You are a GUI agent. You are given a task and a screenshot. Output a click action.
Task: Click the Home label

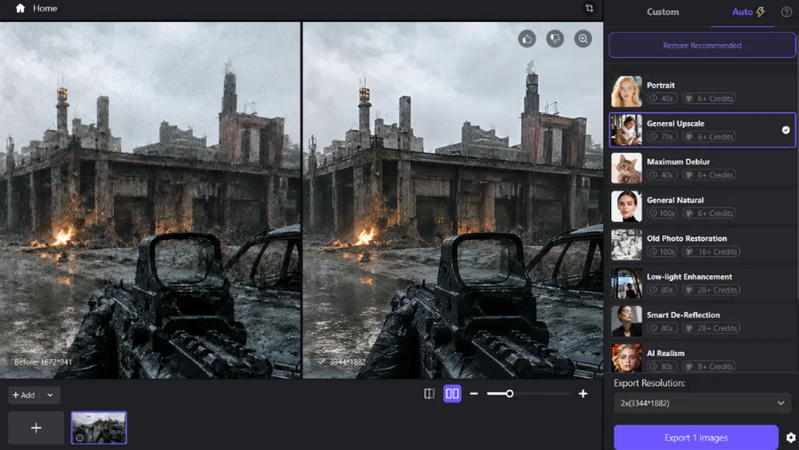45,8
